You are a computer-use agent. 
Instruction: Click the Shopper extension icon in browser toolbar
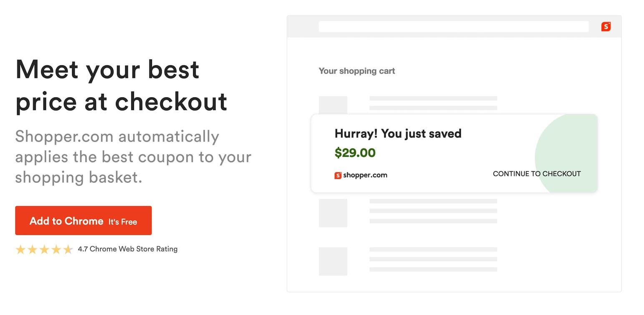pyautogui.click(x=606, y=27)
